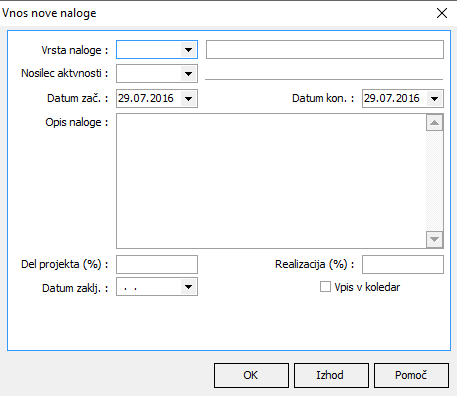The image size is (457, 396).
Task: Open the Datum zaklj. date dropdown arrow
Action: tap(188, 287)
